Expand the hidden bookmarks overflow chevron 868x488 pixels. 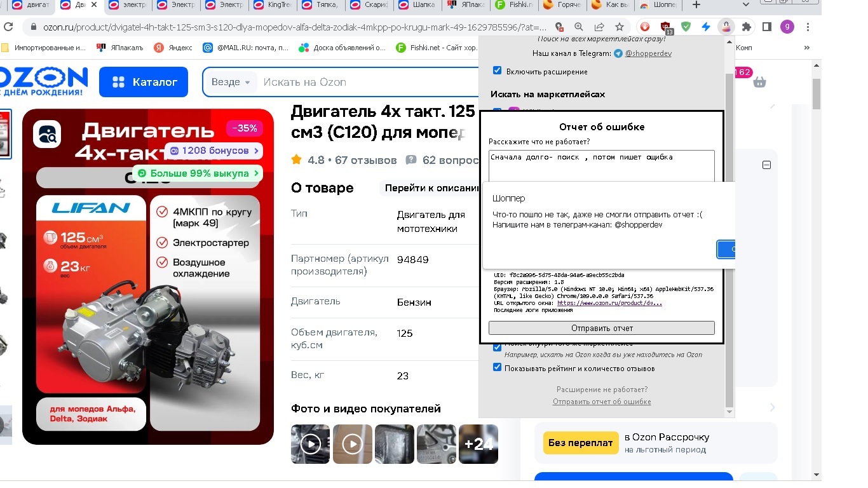pyautogui.click(x=807, y=48)
